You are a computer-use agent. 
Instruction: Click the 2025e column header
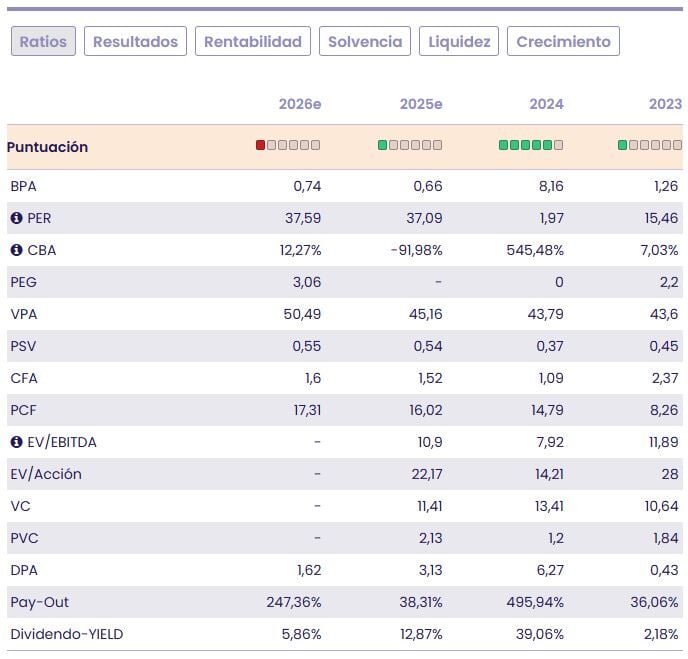click(x=421, y=104)
